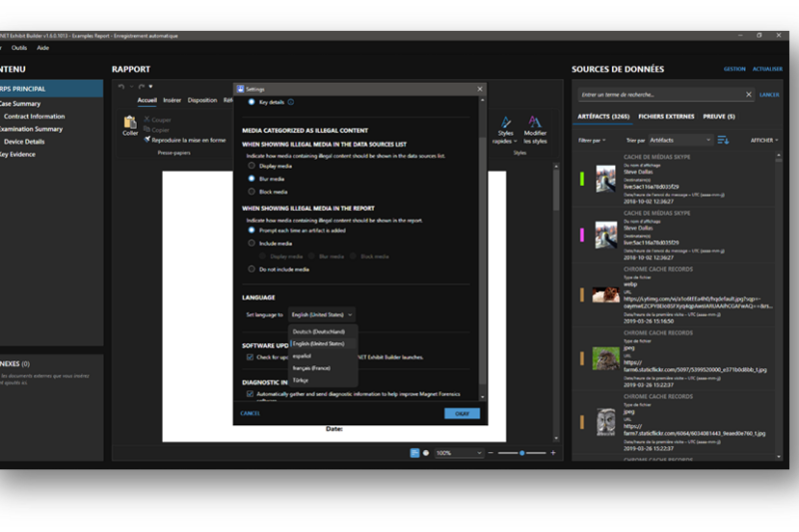
Task: Select Key Evidence in contents tree
Action: tap(17, 155)
